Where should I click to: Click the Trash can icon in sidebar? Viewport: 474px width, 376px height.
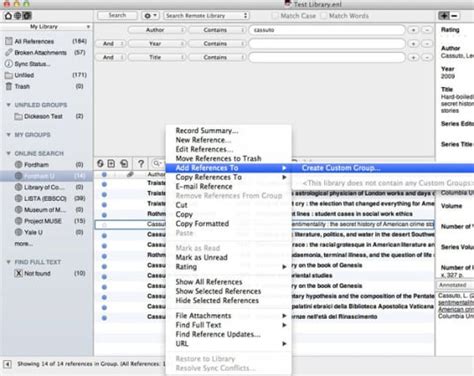click(9, 86)
